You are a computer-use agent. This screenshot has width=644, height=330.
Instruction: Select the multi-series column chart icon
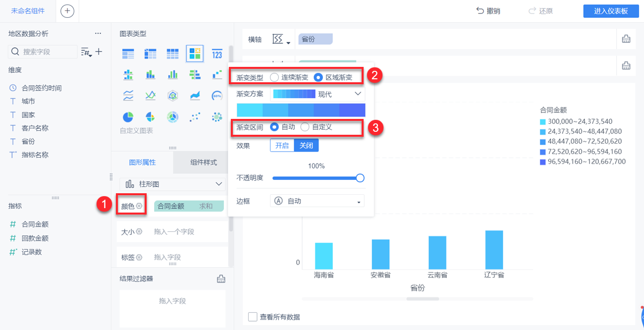click(x=172, y=74)
